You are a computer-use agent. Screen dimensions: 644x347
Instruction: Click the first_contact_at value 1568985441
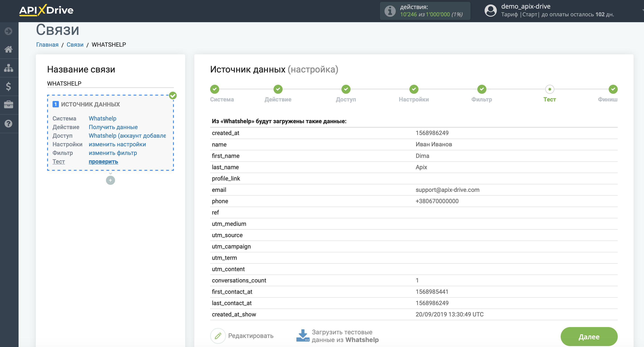point(432,292)
